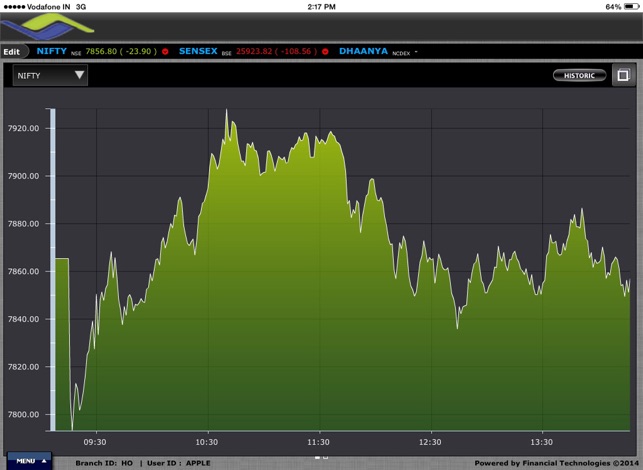Click the 7860.00 price axis label
This screenshot has width=643, height=470.
pos(24,271)
